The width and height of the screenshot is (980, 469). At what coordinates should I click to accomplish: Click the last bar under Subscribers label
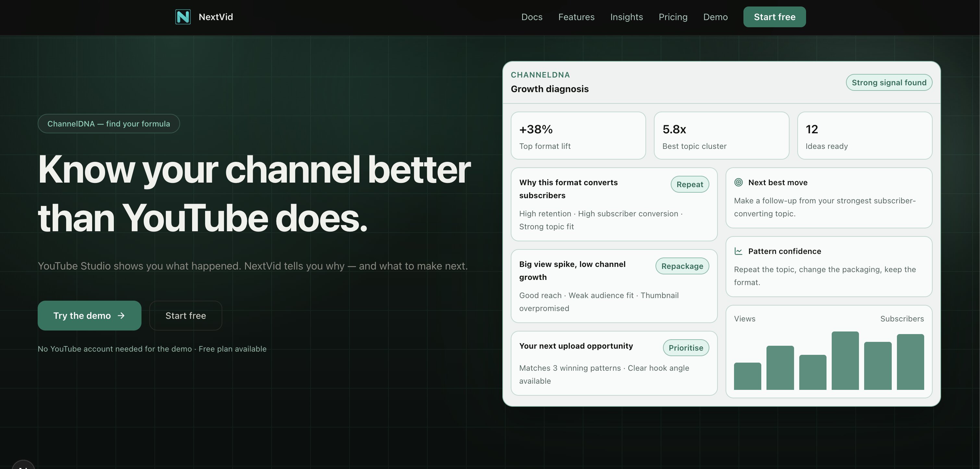point(910,362)
